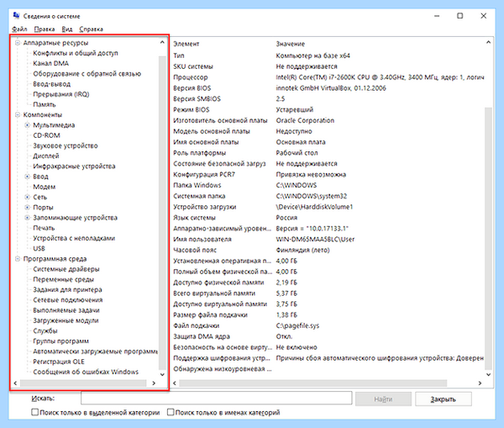Select Дисплей tree item
The width and height of the screenshot is (504, 428).
(46, 156)
